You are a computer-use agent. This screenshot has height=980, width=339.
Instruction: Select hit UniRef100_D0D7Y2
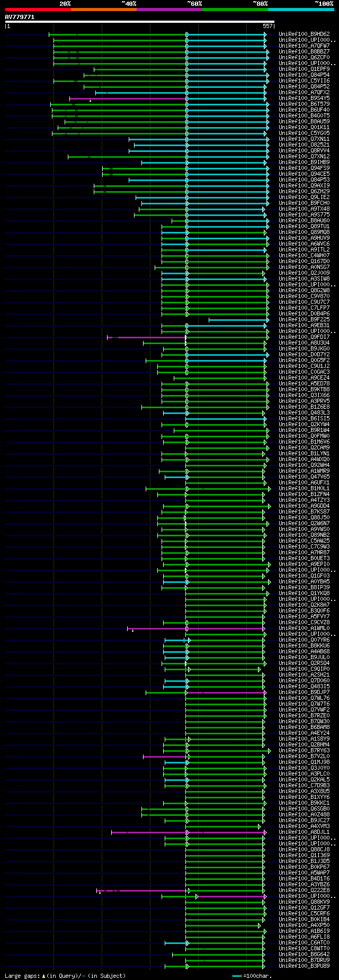point(304,355)
